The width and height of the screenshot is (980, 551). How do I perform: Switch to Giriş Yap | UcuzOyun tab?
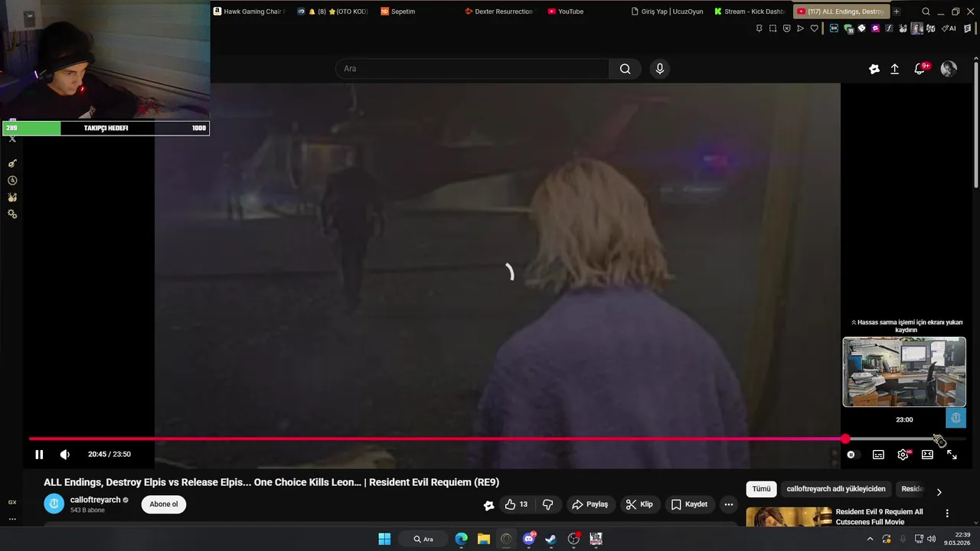667,11
